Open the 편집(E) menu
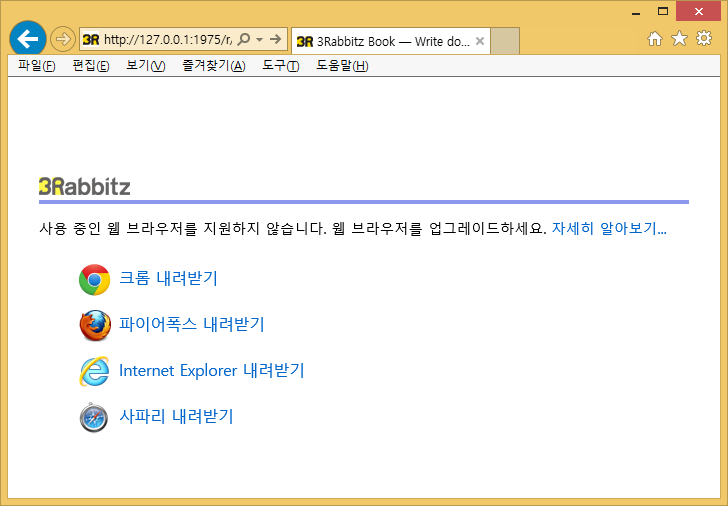 [91, 65]
